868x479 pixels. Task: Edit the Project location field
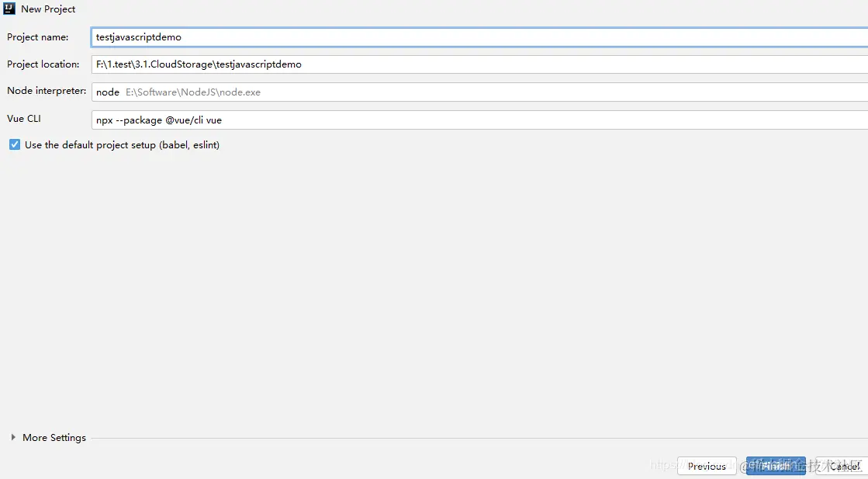479,64
